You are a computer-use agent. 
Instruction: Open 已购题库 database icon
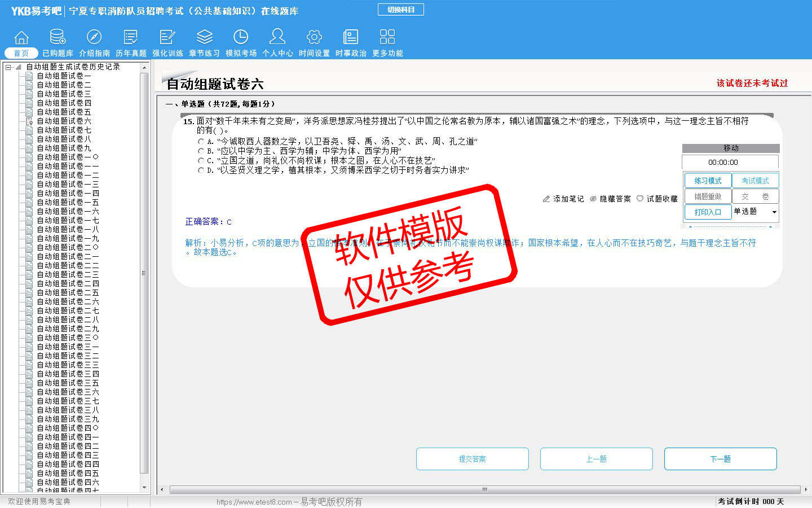tap(58, 37)
